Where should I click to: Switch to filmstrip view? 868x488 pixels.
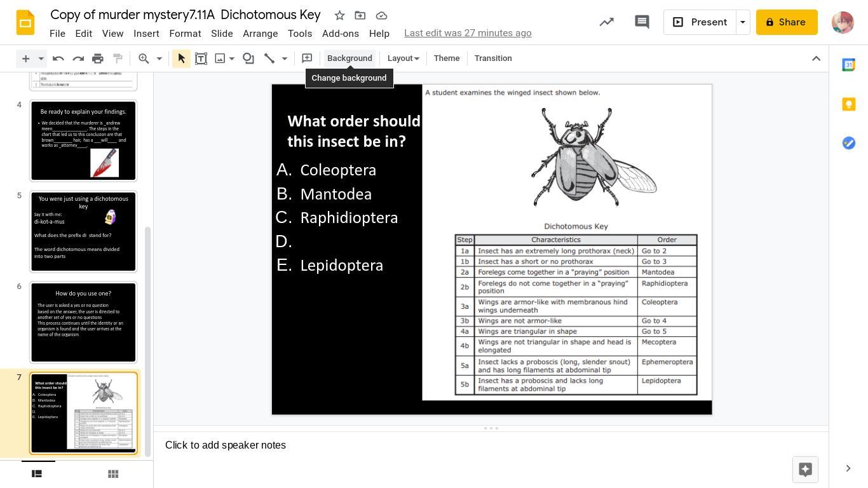pyautogui.click(x=37, y=473)
